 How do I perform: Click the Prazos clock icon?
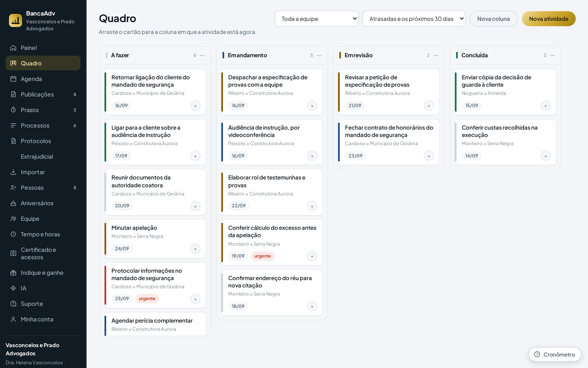[x=13, y=110]
